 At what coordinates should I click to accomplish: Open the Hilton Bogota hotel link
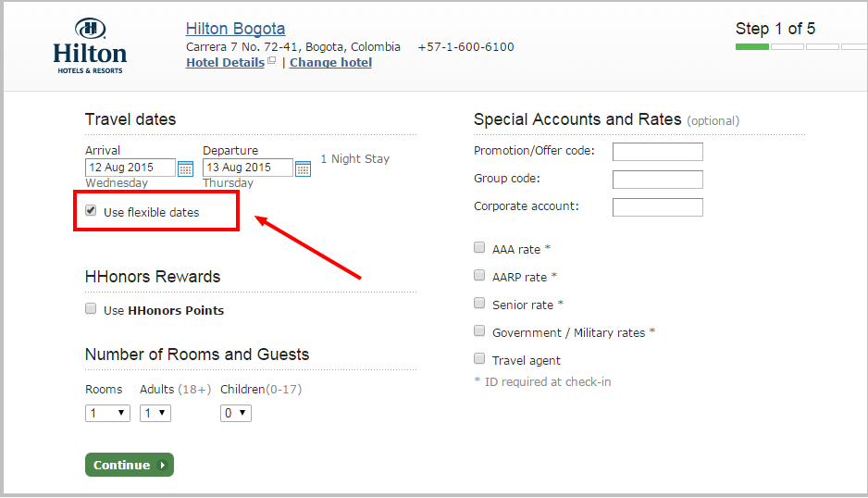pyautogui.click(x=235, y=29)
